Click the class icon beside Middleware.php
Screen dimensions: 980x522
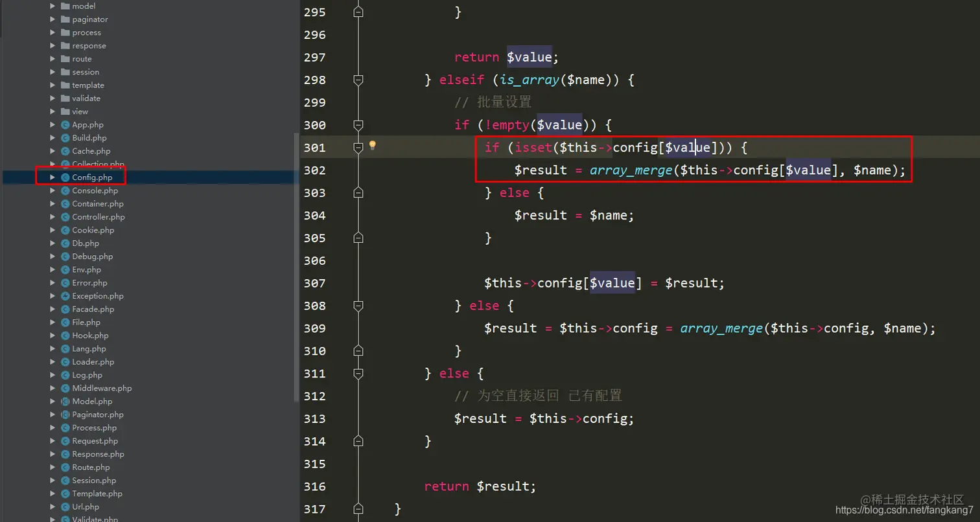(65, 388)
